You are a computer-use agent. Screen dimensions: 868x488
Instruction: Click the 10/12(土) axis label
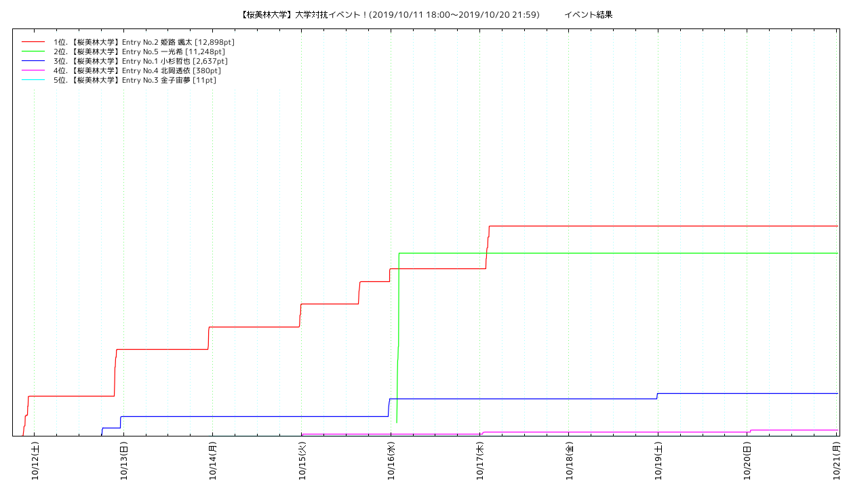click(35, 461)
